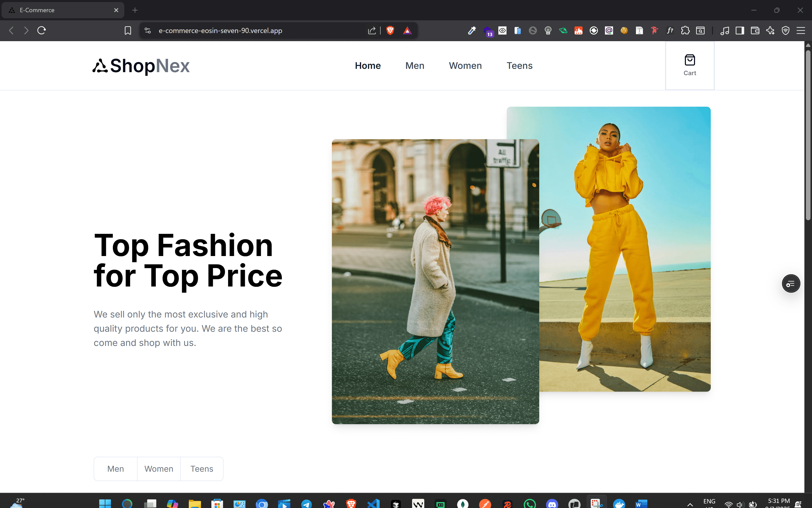This screenshot has height=508, width=812.
Task: Open the Brave Wallet icon
Action: [x=755, y=30]
